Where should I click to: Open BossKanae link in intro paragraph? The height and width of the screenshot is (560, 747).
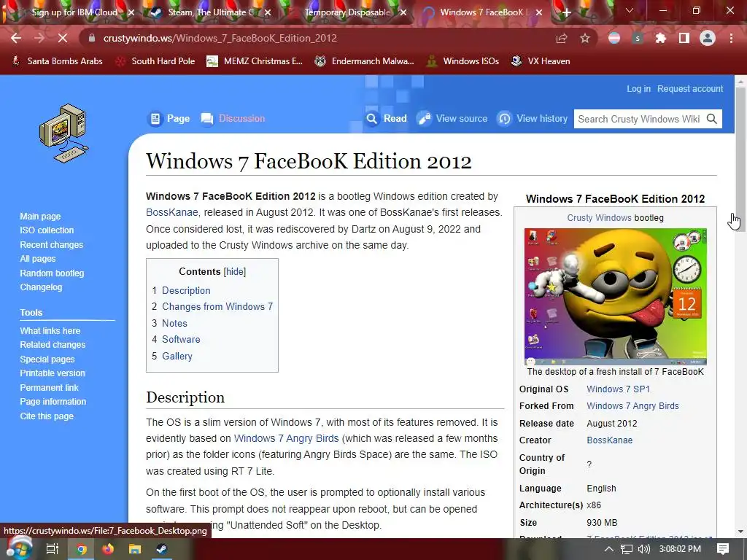click(171, 212)
